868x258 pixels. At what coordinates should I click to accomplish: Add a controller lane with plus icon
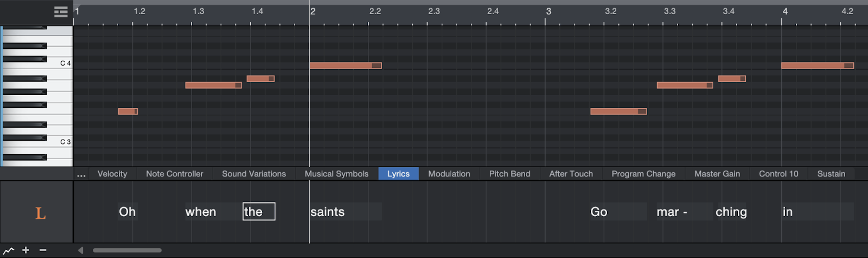coord(25,250)
